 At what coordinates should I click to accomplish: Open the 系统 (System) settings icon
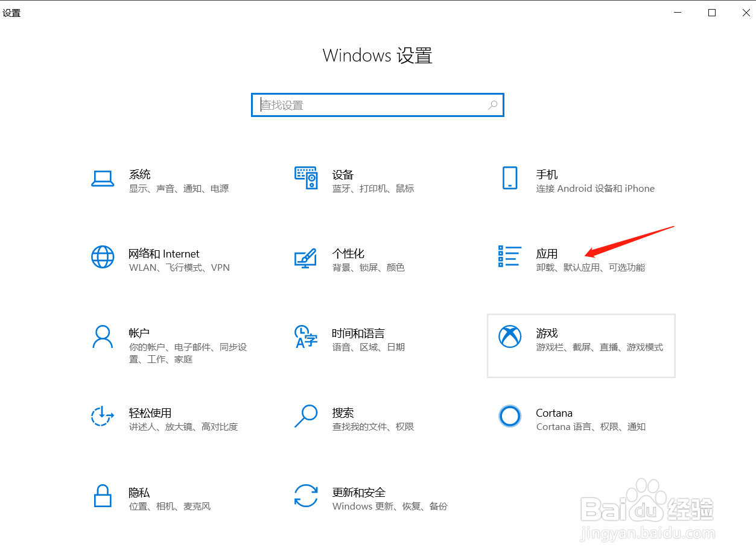103,178
